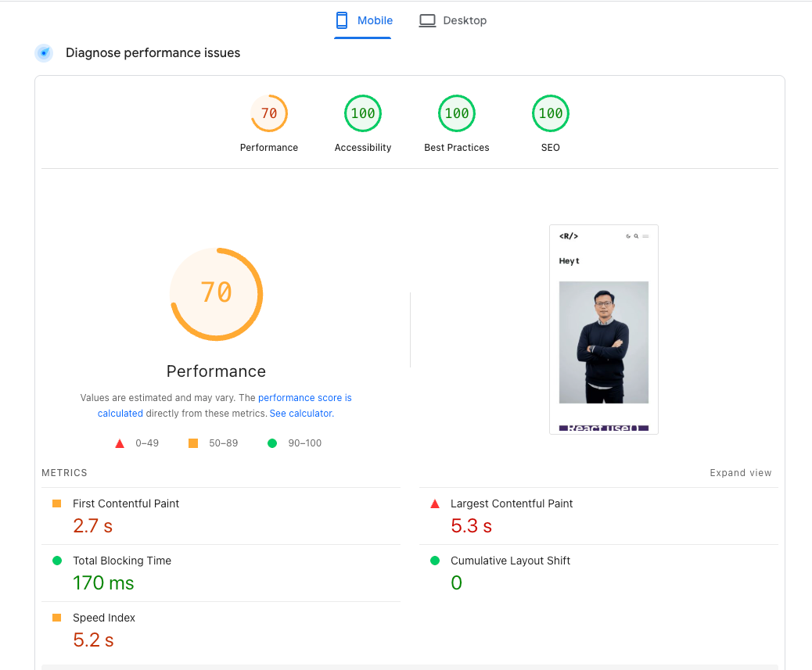Image resolution: width=812 pixels, height=670 pixels.
Task: Click the Speed Index metric label
Action: coord(104,618)
